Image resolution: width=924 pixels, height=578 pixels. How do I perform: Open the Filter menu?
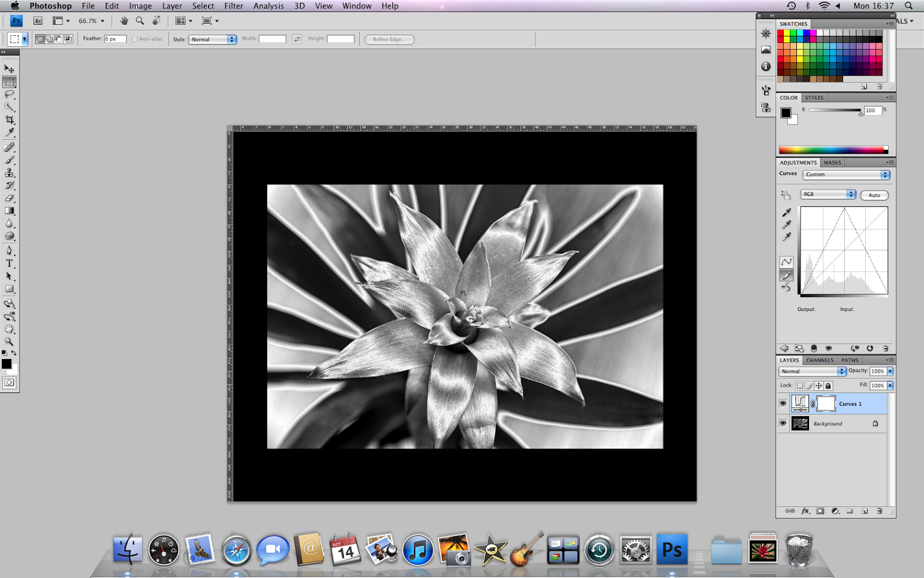[233, 6]
